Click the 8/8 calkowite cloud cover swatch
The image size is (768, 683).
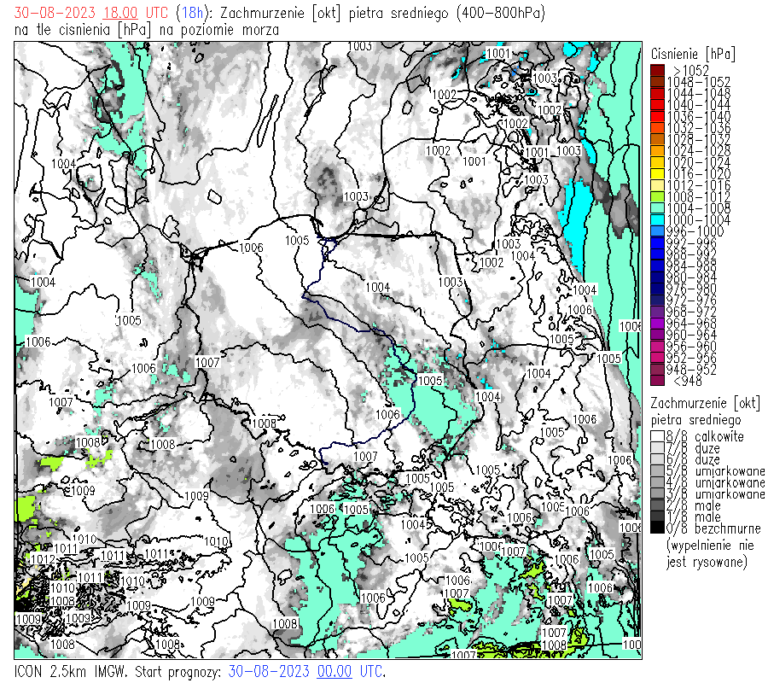click(656, 437)
